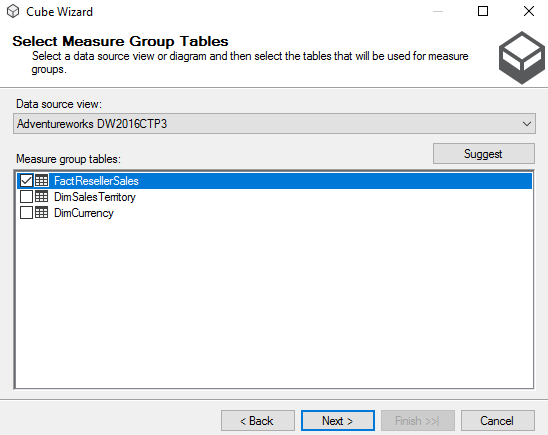The width and height of the screenshot is (548, 435).
Task: Click the DimCurrency table icon
Action: 42,213
